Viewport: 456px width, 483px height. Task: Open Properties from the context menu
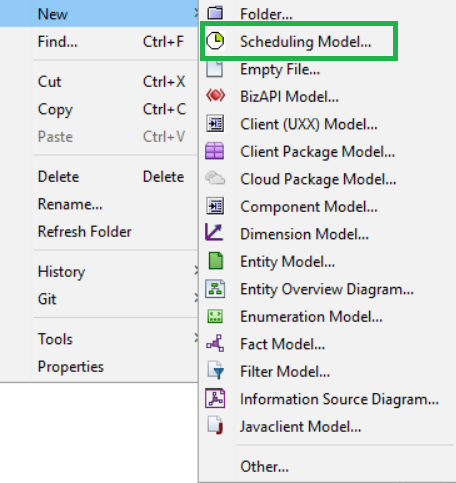[71, 367]
